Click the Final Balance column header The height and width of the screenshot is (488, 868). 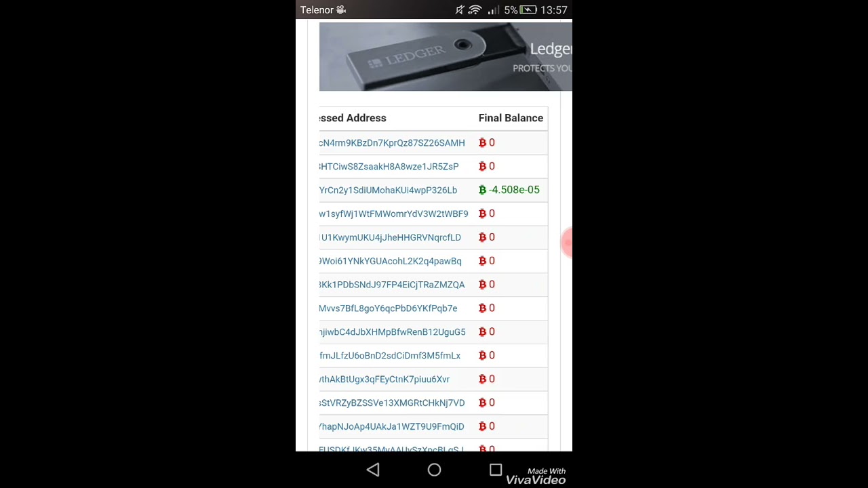[x=511, y=118]
